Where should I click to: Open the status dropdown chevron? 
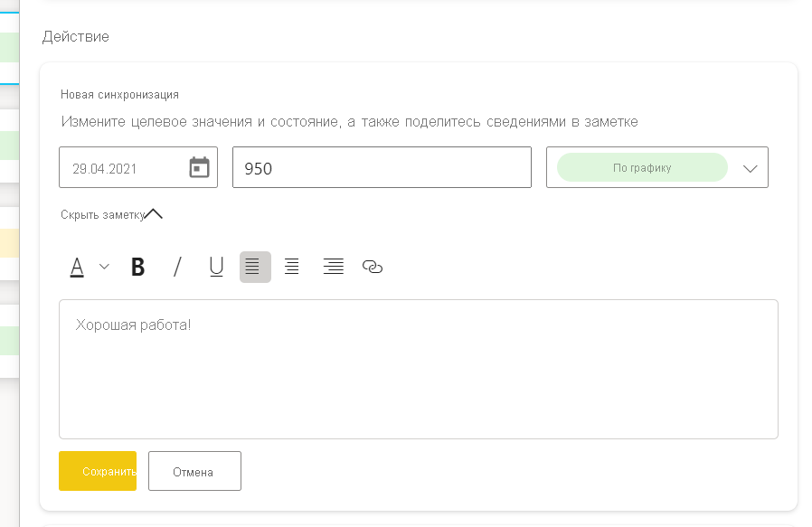(751, 169)
